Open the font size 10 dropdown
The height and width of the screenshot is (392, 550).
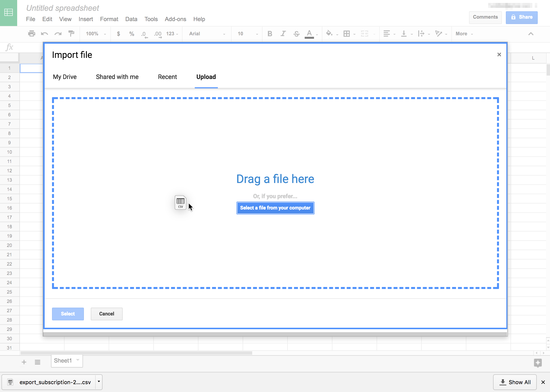[248, 34]
